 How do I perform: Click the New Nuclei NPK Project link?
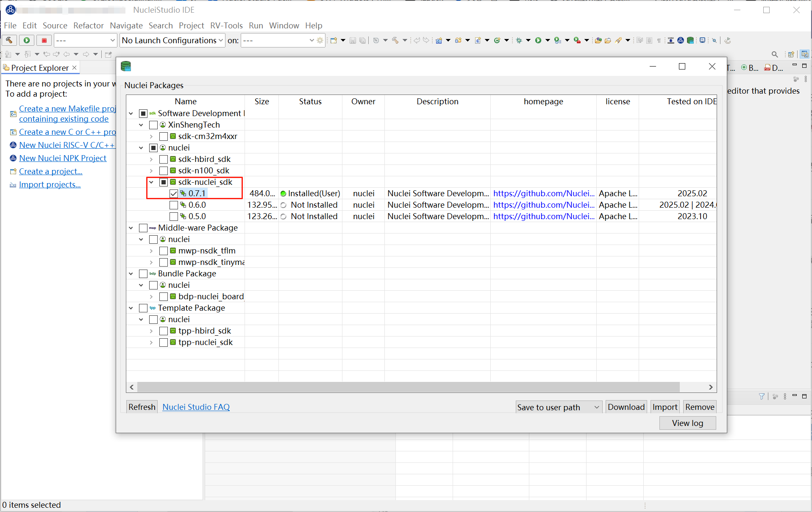click(63, 158)
